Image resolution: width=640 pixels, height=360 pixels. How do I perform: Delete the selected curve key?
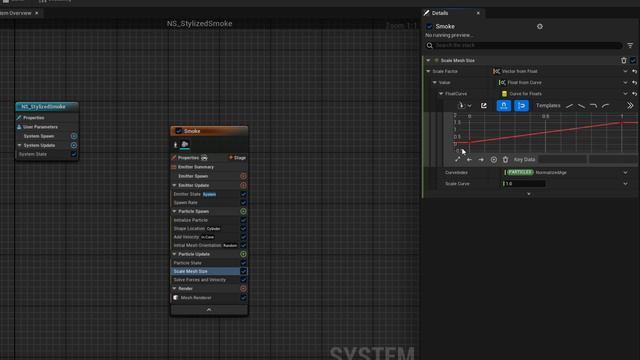505,160
